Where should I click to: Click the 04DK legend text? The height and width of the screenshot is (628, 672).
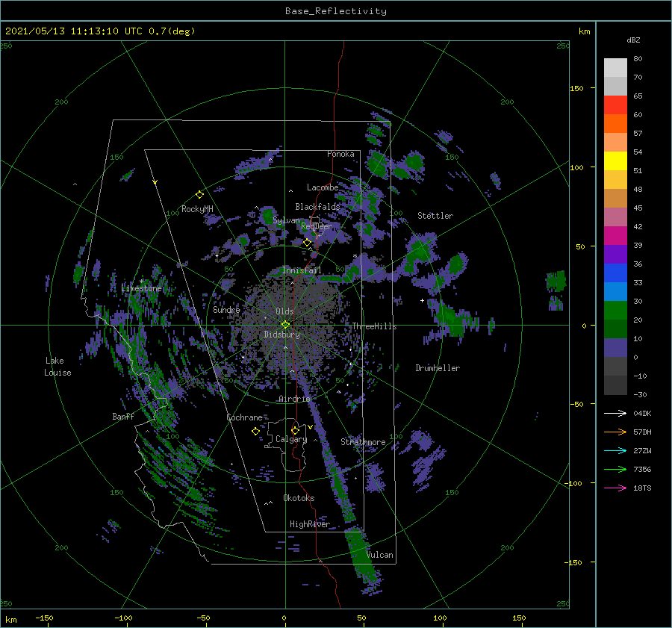coord(642,414)
